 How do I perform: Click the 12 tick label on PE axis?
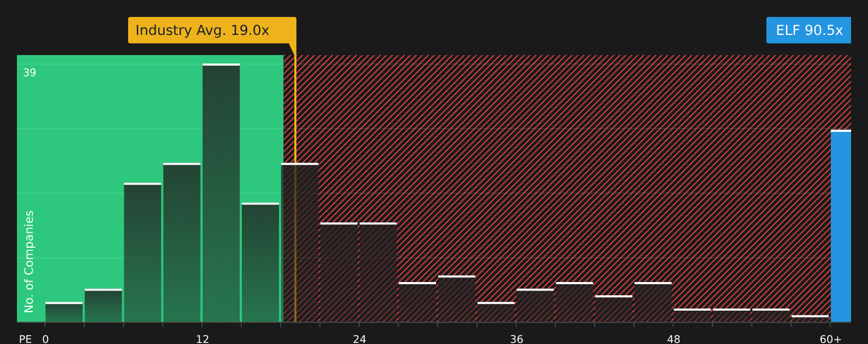(203, 339)
